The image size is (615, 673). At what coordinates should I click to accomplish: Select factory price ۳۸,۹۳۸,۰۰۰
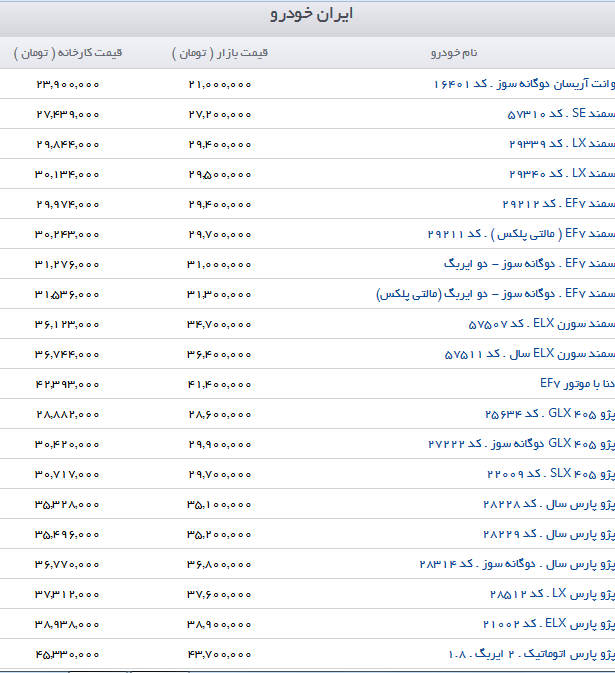click(x=67, y=625)
